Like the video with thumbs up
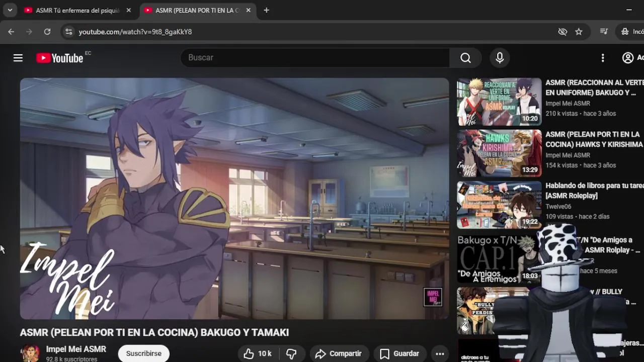 (258, 353)
